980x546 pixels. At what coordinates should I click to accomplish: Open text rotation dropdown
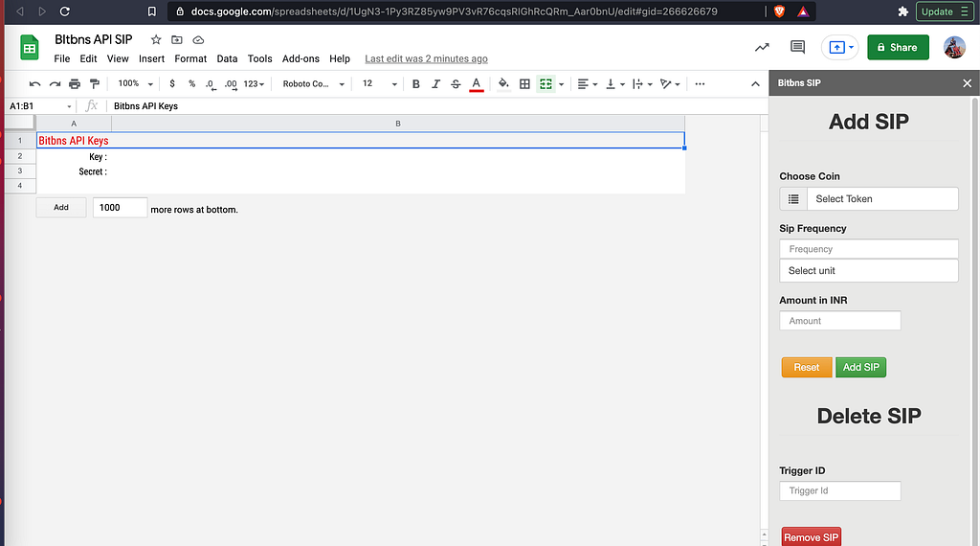tap(670, 83)
